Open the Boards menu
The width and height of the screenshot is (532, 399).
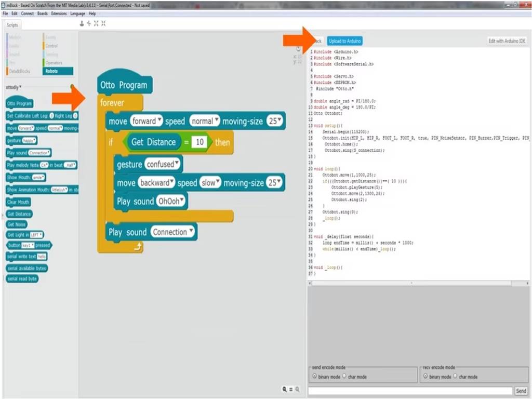42,13
